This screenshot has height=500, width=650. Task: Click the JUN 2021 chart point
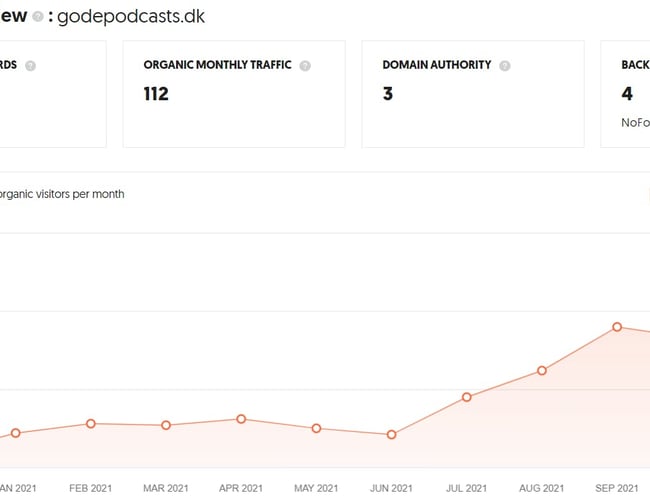[x=391, y=435]
